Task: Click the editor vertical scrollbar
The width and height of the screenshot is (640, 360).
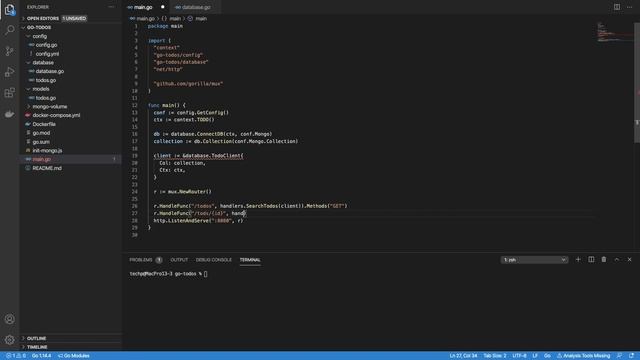Action: [x=637, y=82]
